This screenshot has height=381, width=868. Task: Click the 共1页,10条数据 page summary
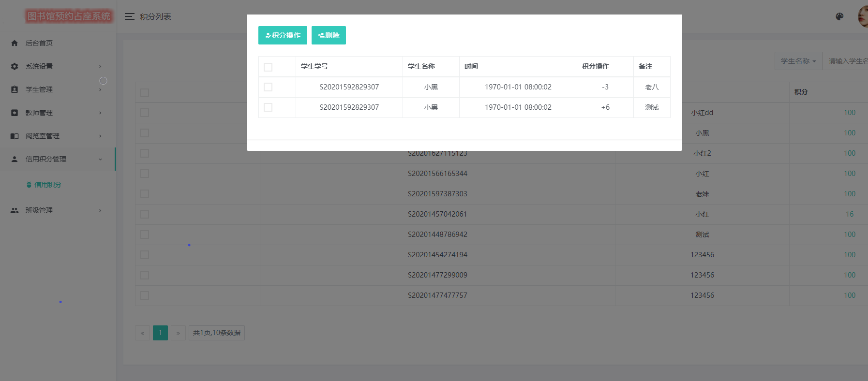pos(217,333)
